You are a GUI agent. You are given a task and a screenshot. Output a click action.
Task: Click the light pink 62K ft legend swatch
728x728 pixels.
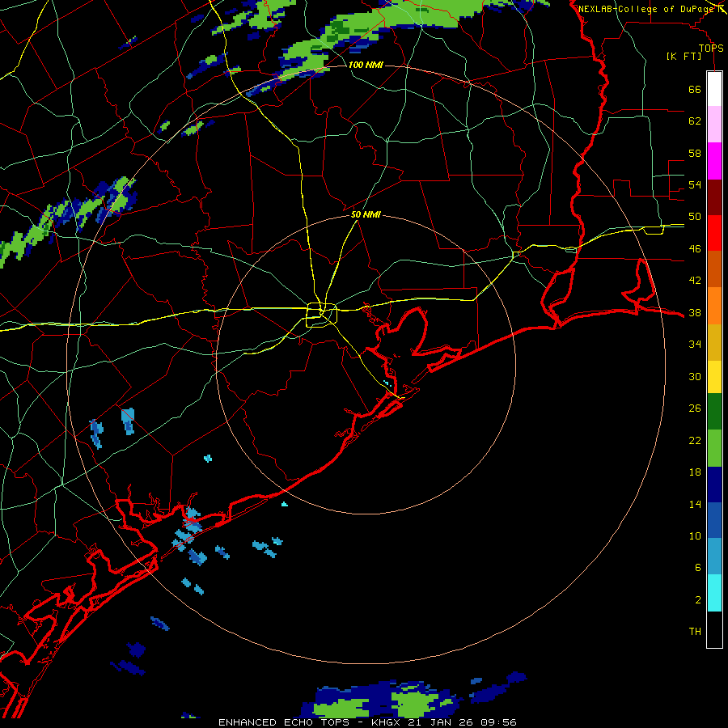point(714,125)
